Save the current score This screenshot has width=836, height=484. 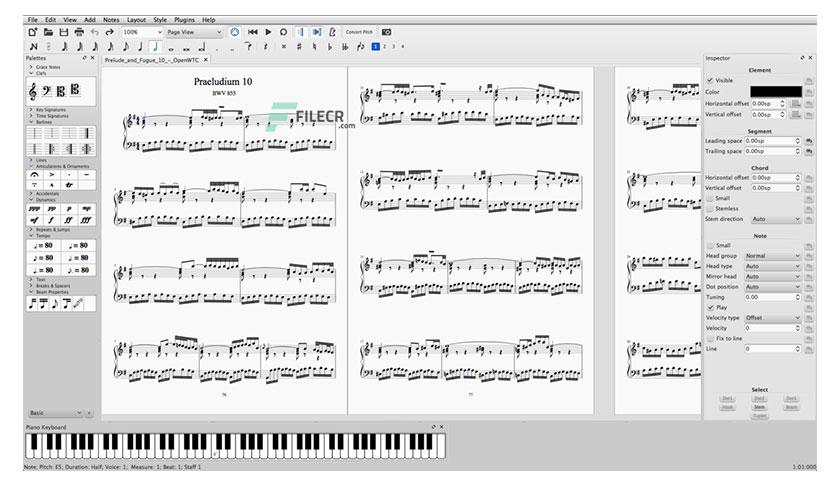[63, 33]
